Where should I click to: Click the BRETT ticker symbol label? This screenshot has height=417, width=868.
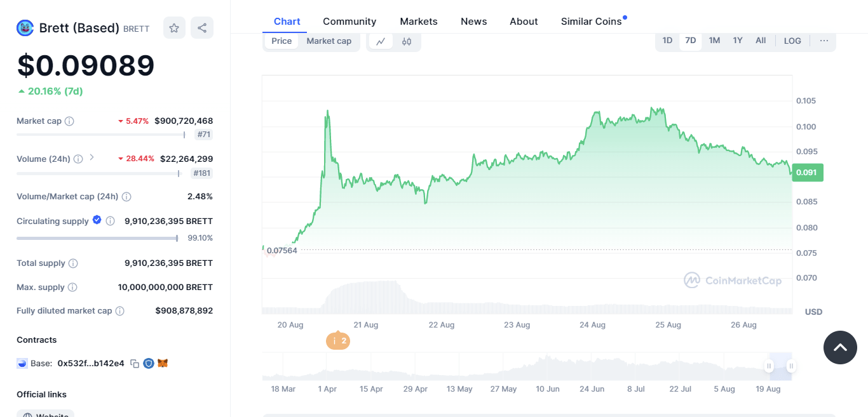137,29
